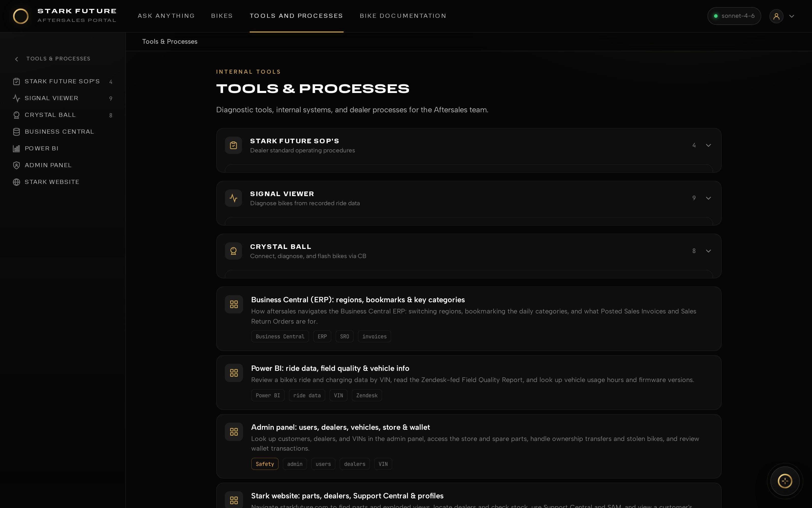Screen dimensions: 812x508
Task: Click the Admin panel card grid icon
Action: 234,431
